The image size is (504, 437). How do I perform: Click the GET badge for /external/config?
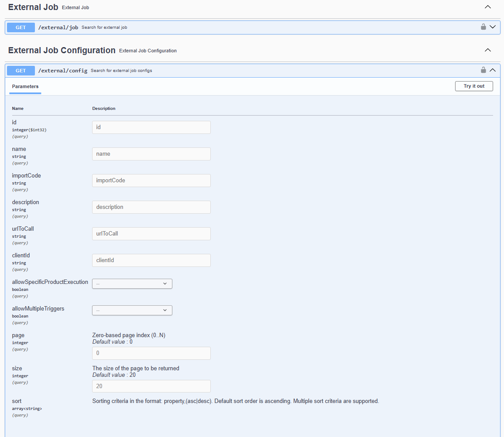[x=21, y=71]
